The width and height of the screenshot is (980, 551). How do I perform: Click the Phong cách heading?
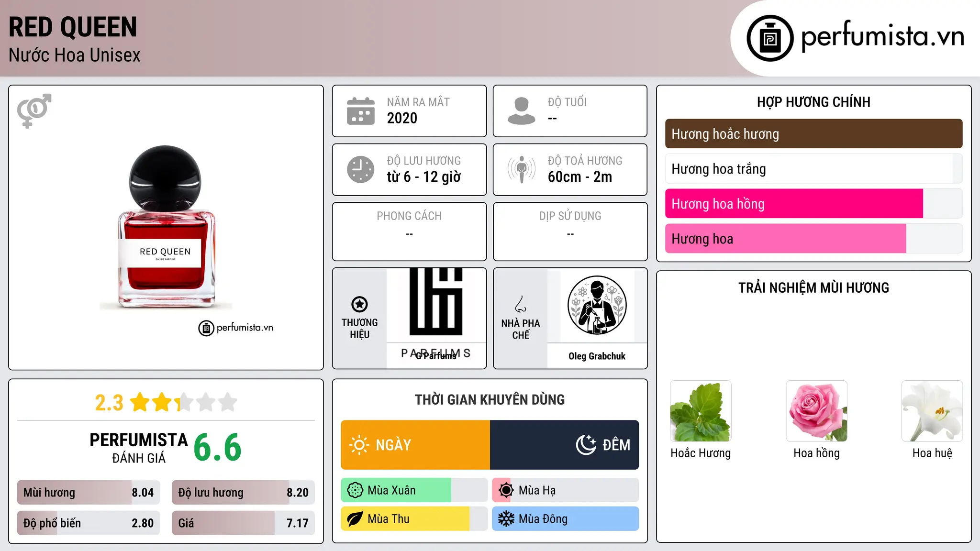[x=409, y=216]
